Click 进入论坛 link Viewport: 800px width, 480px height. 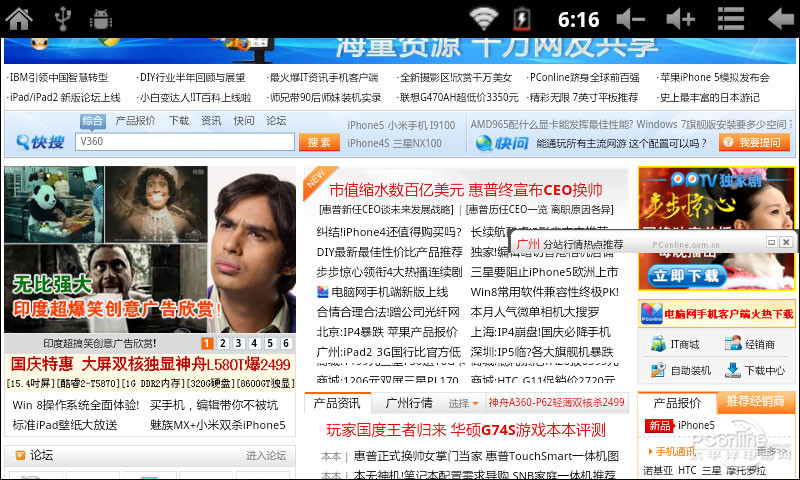266,456
